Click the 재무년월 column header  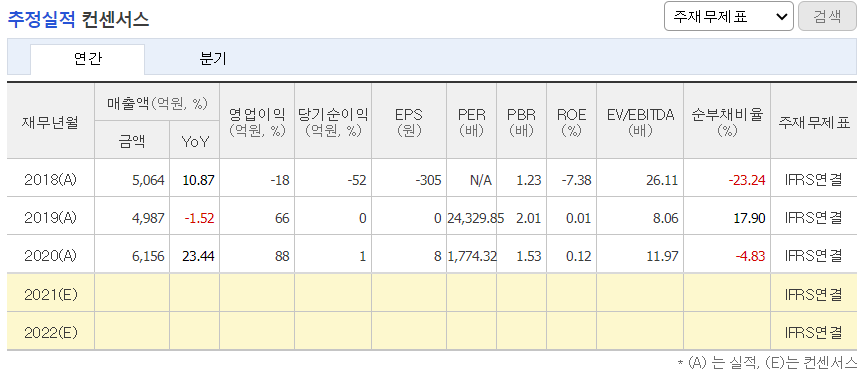click(x=51, y=122)
